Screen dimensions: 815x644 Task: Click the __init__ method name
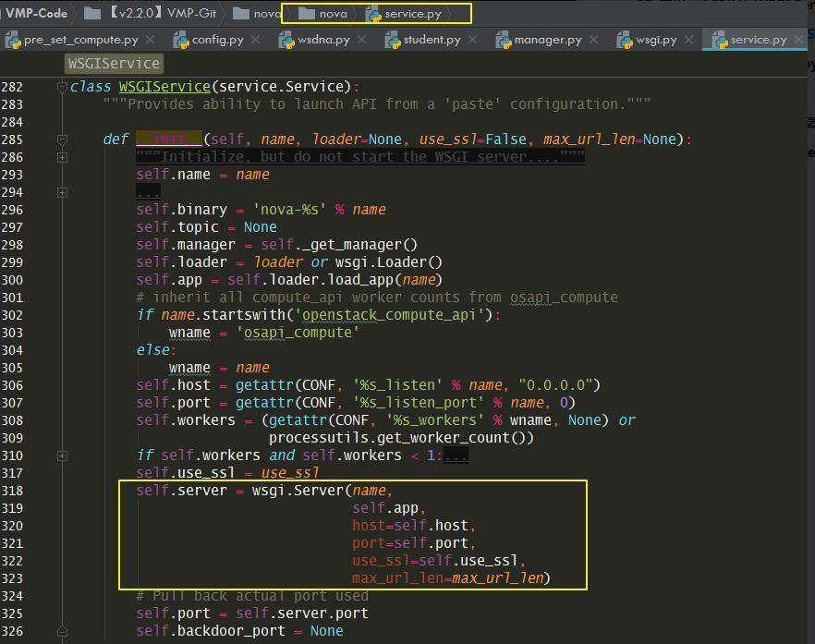pos(169,140)
